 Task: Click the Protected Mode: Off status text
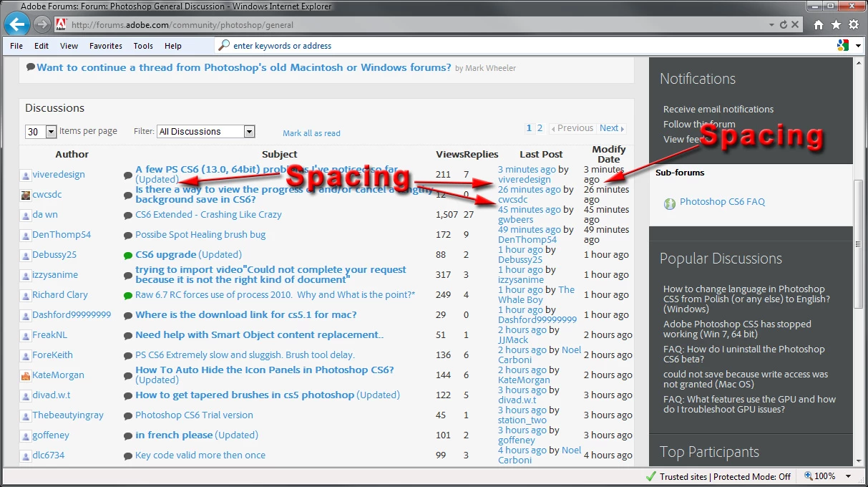coord(751,476)
